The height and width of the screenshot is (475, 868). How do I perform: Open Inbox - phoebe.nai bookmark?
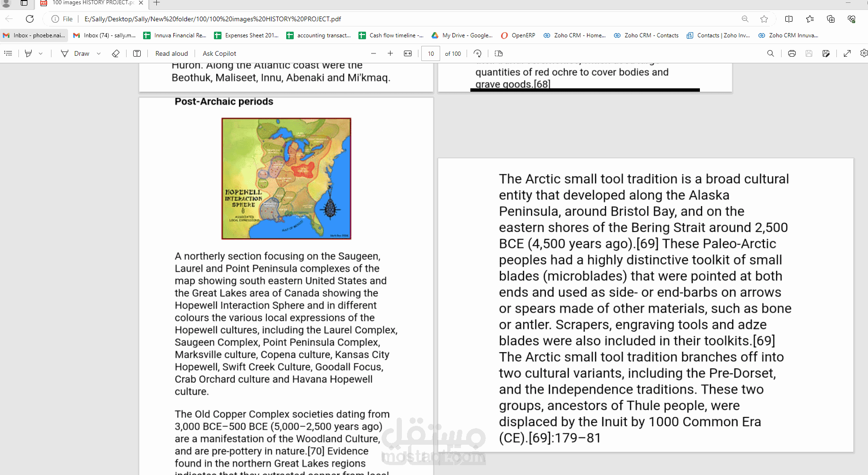pos(34,35)
